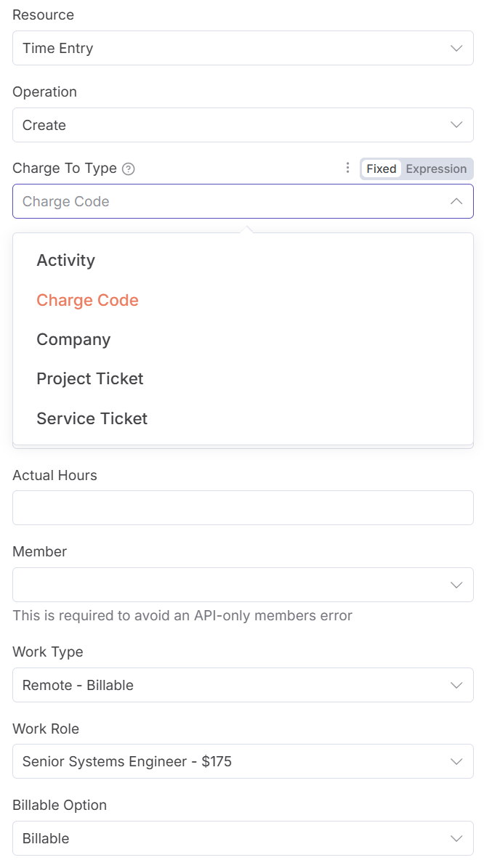Select the Project Ticket option
The height and width of the screenshot is (868, 484).
(90, 379)
